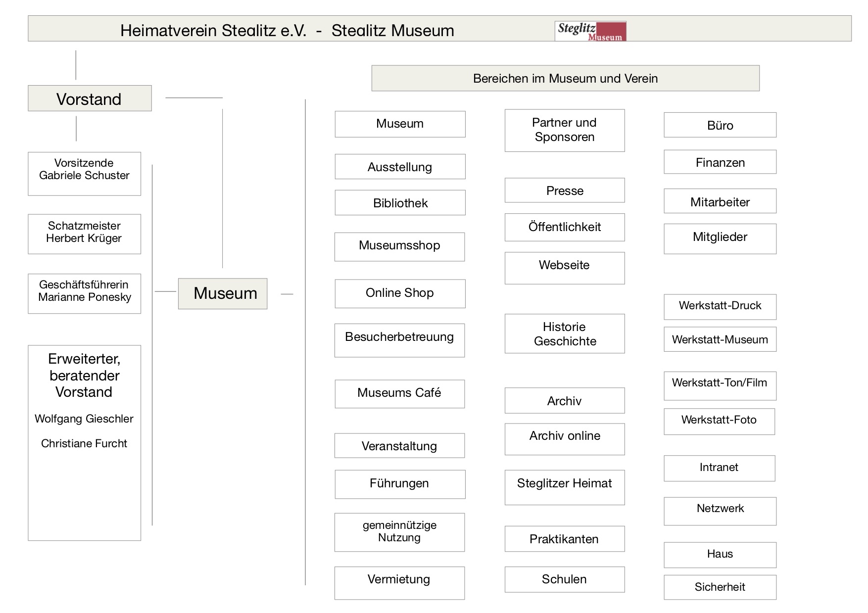Click the Museums Café box
Viewport: 868px width, 613px height.
[399, 394]
